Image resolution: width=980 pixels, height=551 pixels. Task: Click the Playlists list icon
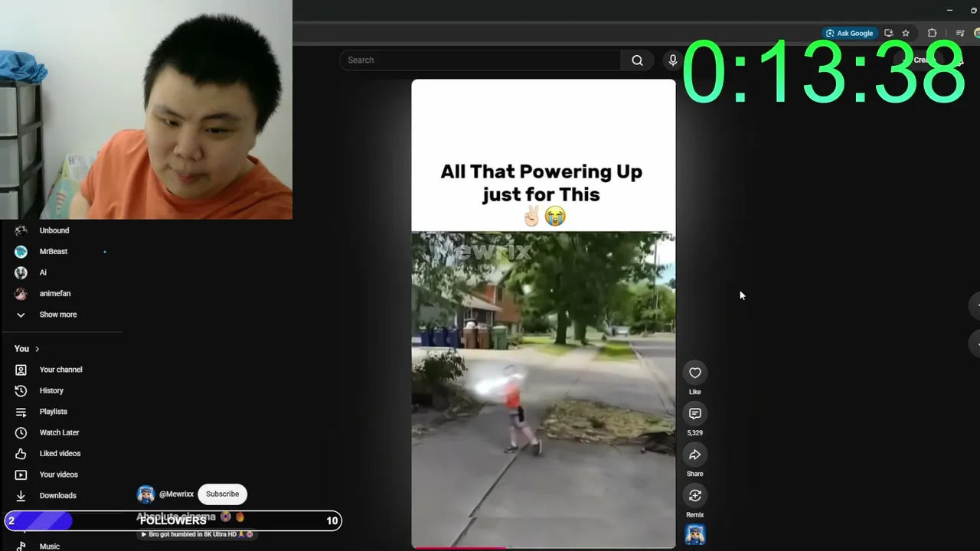coord(21,412)
